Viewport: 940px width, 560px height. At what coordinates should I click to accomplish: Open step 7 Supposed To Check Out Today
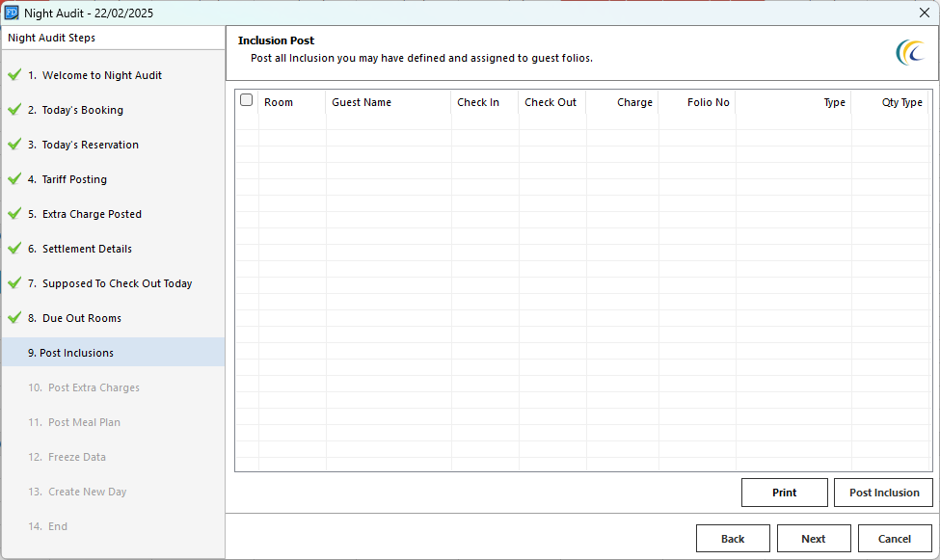pos(117,283)
